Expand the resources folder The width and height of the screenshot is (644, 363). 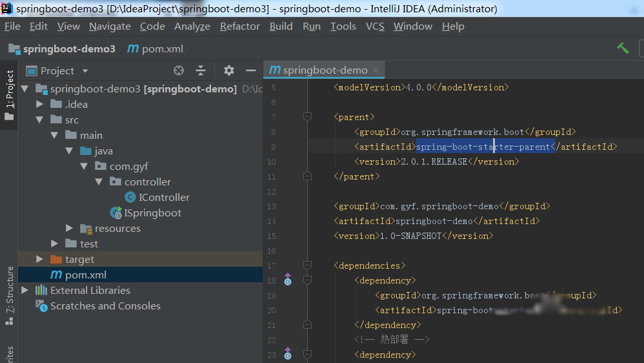pos(70,228)
